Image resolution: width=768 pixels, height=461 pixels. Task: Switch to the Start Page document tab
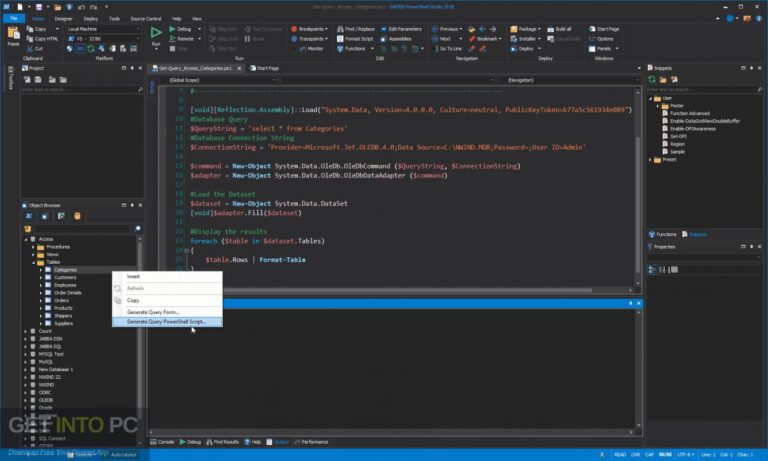264,68
